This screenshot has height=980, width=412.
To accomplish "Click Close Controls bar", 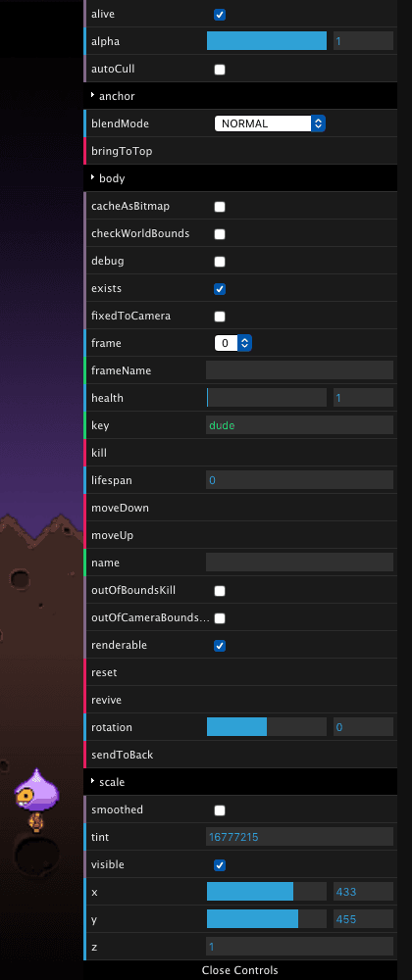I will tap(240, 970).
